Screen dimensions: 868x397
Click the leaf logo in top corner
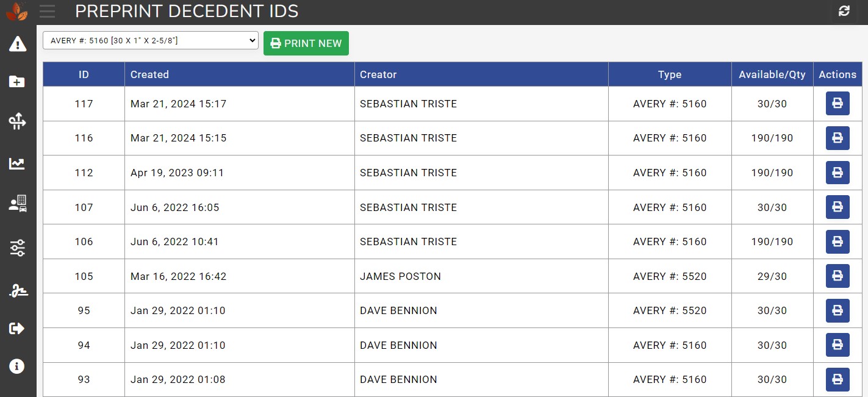(16, 12)
